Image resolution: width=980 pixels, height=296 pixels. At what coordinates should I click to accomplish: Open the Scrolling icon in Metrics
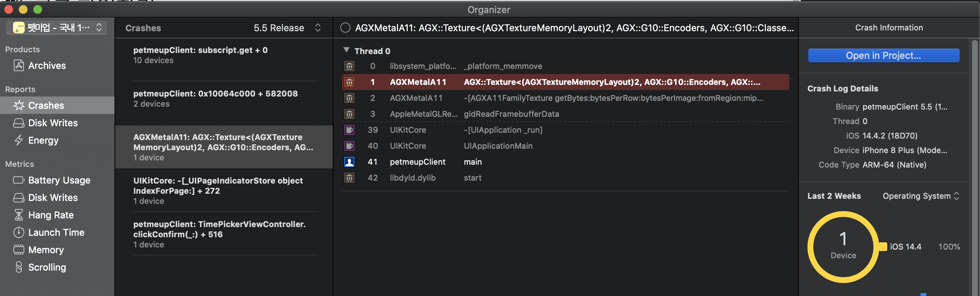click(x=18, y=267)
